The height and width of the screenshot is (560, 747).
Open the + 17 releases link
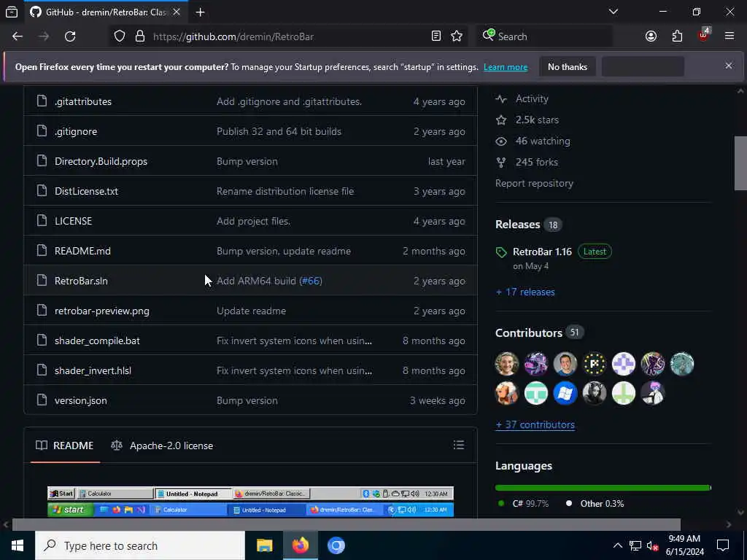[525, 292]
